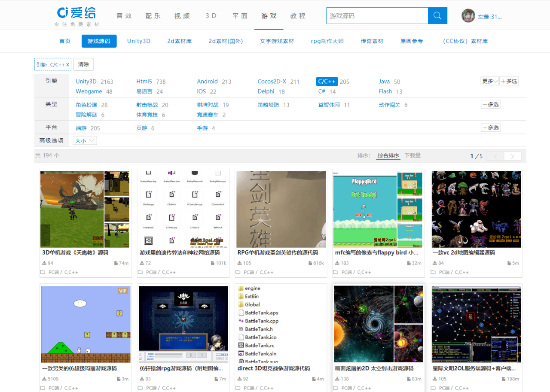Click the blue search magnifier button

(x=437, y=15)
